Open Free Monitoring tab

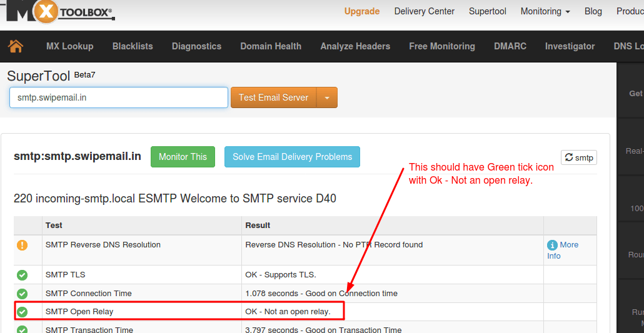(x=442, y=46)
